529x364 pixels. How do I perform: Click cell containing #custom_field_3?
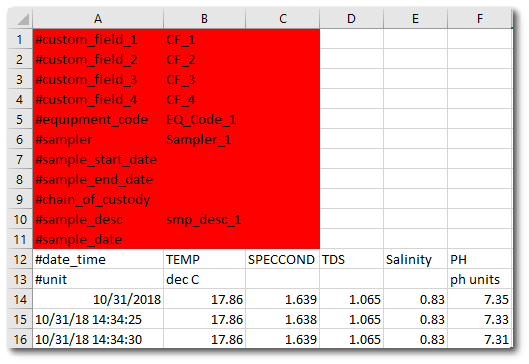(x=98, y=79)
